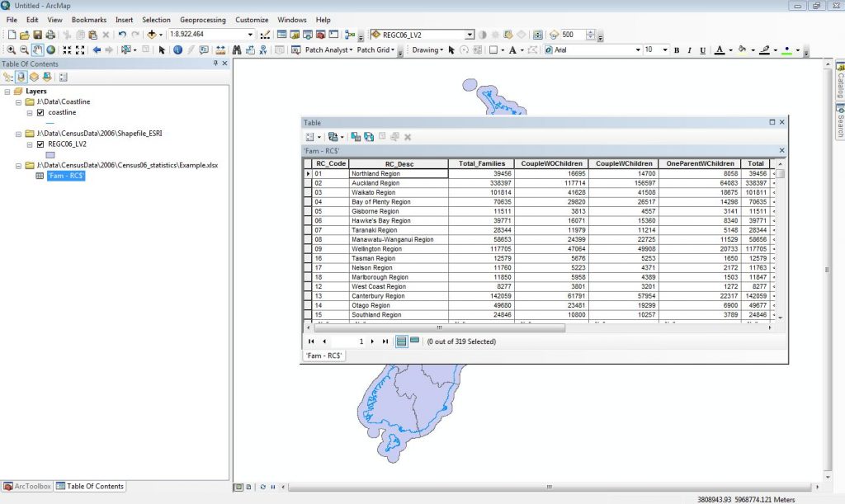This screenshot has width=845, height=504.
Task: Go back to previous extent
Action: (x=97, y=50)
